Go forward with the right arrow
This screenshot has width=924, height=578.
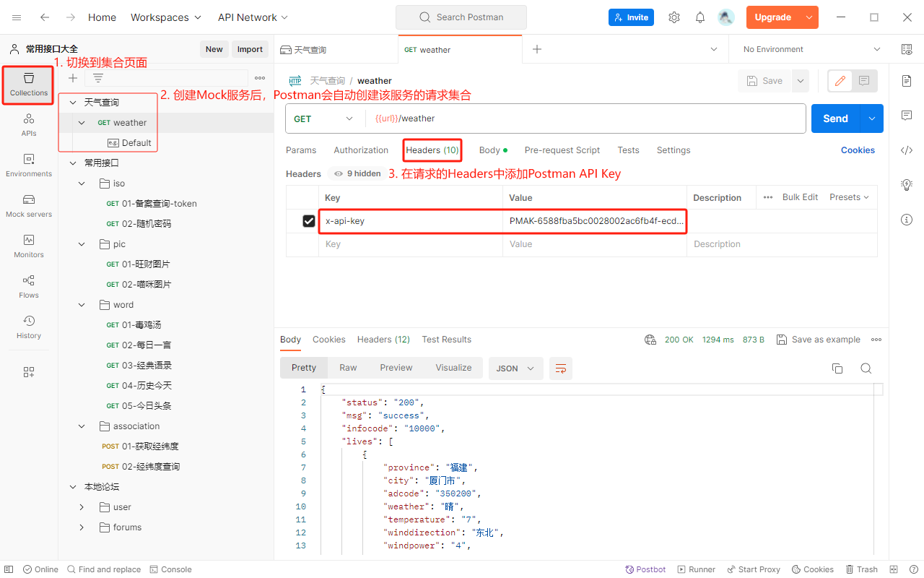tap(70, 17)
